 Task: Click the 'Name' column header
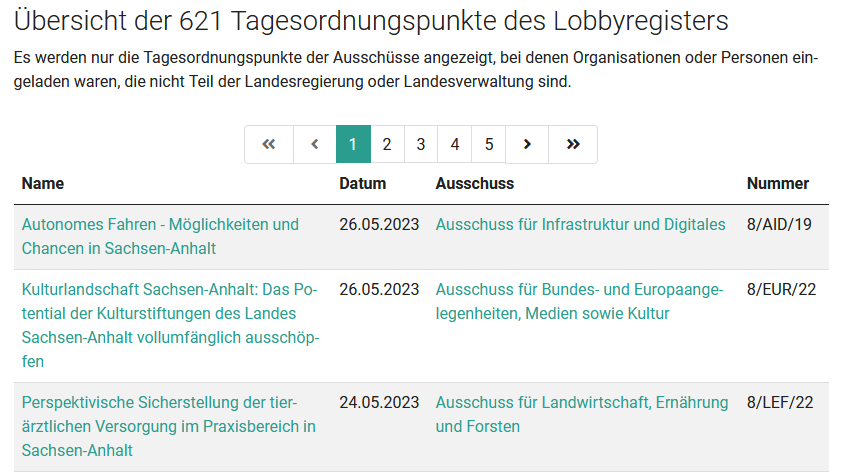click(43, 183)
